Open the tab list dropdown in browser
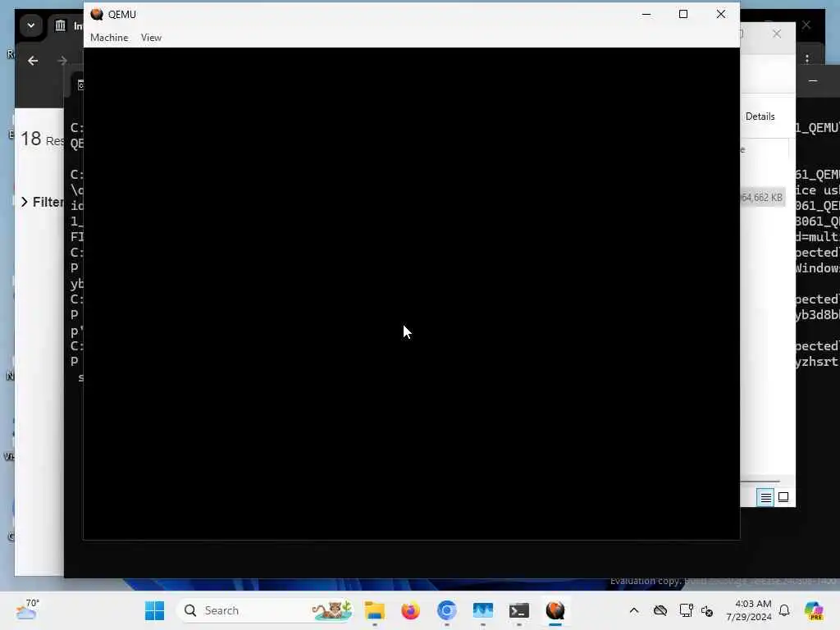This screenshot has height=630, width=840. (x=30, y=25)
